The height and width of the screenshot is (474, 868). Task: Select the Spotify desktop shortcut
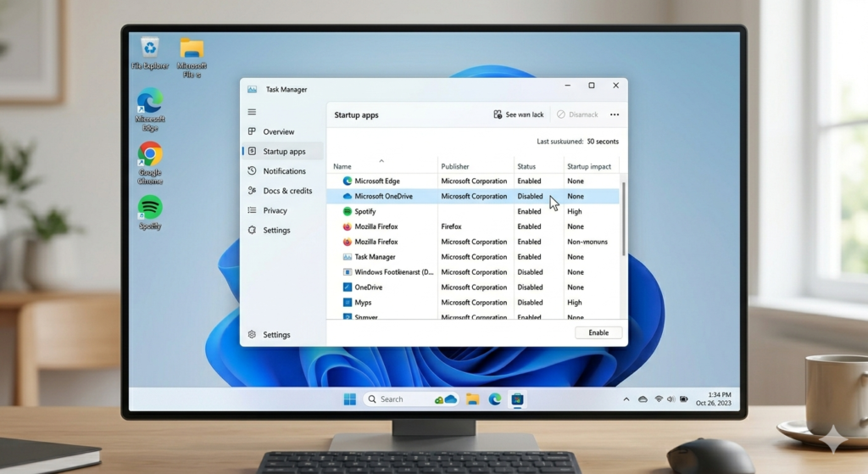coord(150,213)
